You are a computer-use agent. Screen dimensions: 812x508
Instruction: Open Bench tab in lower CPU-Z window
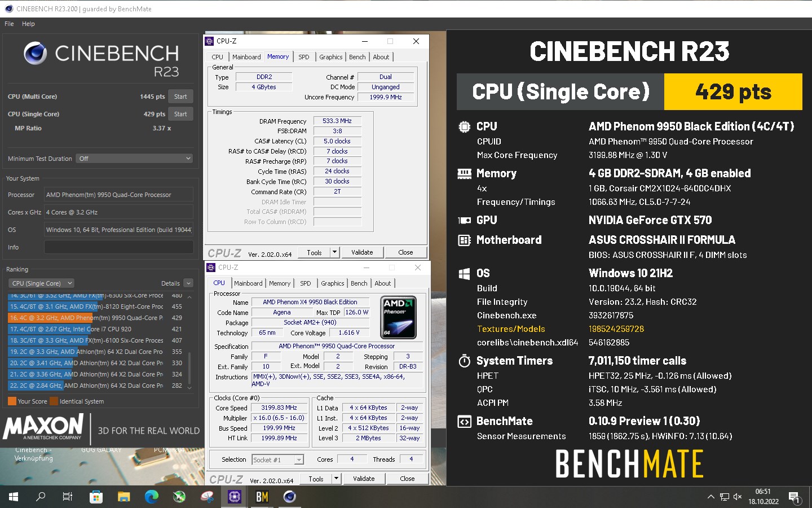pyautogui.click(x=359, y=283)
